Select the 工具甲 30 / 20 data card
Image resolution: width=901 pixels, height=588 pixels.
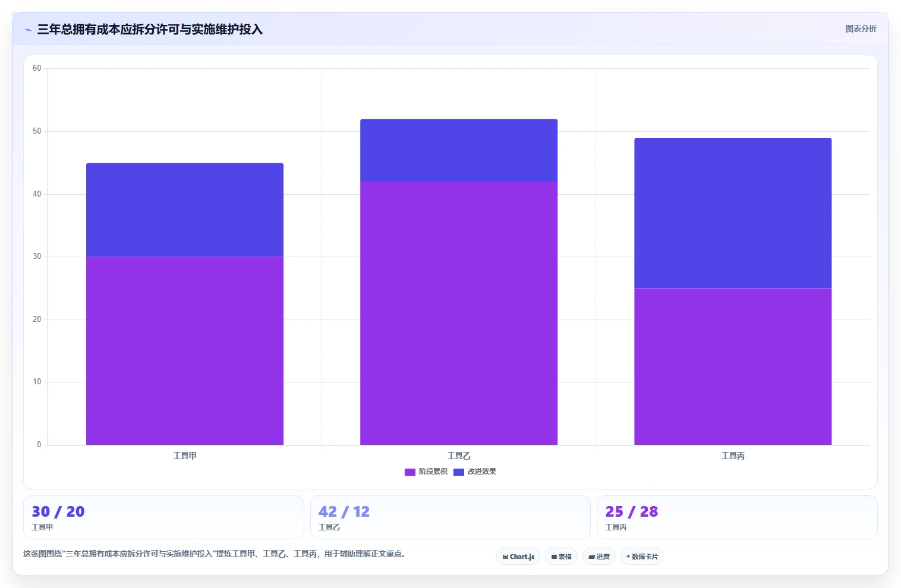tap(163, 517)
